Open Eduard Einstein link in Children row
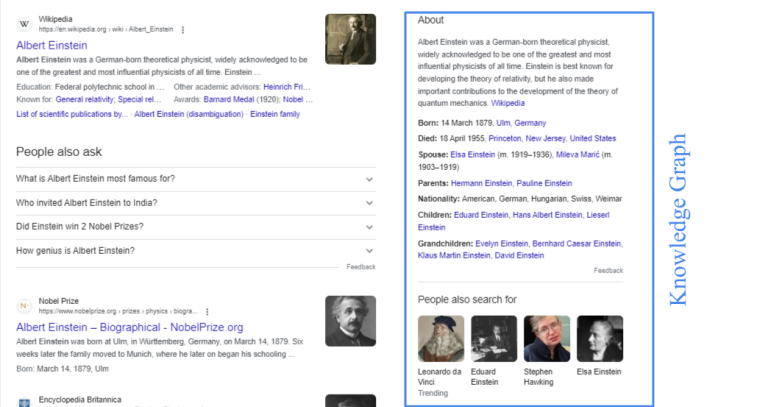This screenshot has height=407, width=768. point(481,215)
